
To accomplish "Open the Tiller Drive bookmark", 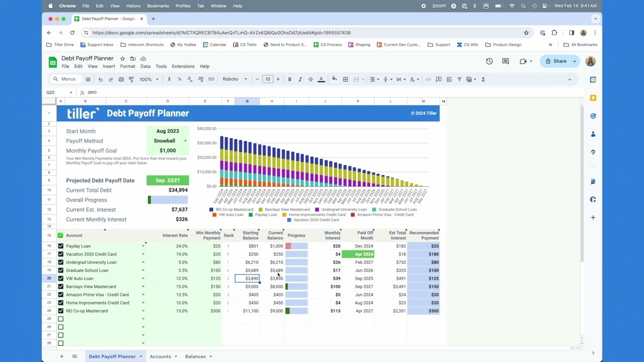I will (60, 45).
